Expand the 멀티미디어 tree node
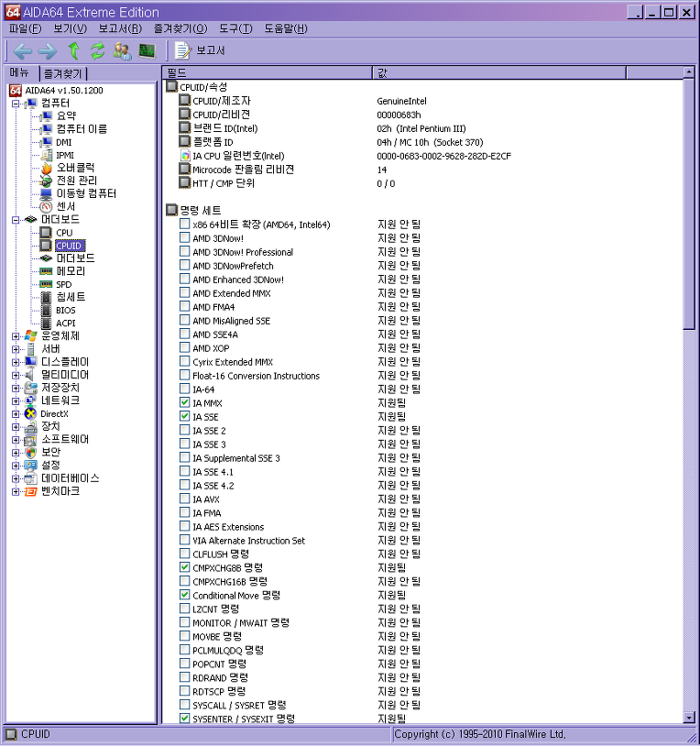The image size is (700, 746). pyautogui.click(x=16, y=375)
